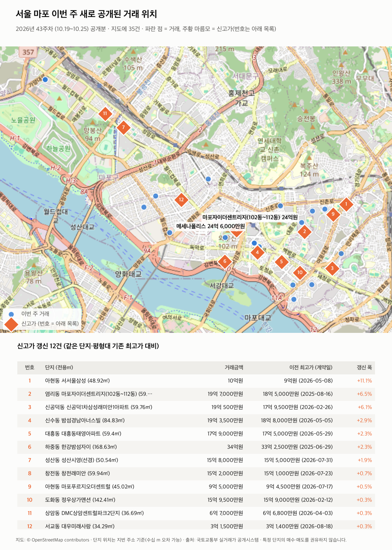Click the OpenStreetMap contributors attribution text
The width and height of the screenshot is (392, 550).
tap(57, 540)
